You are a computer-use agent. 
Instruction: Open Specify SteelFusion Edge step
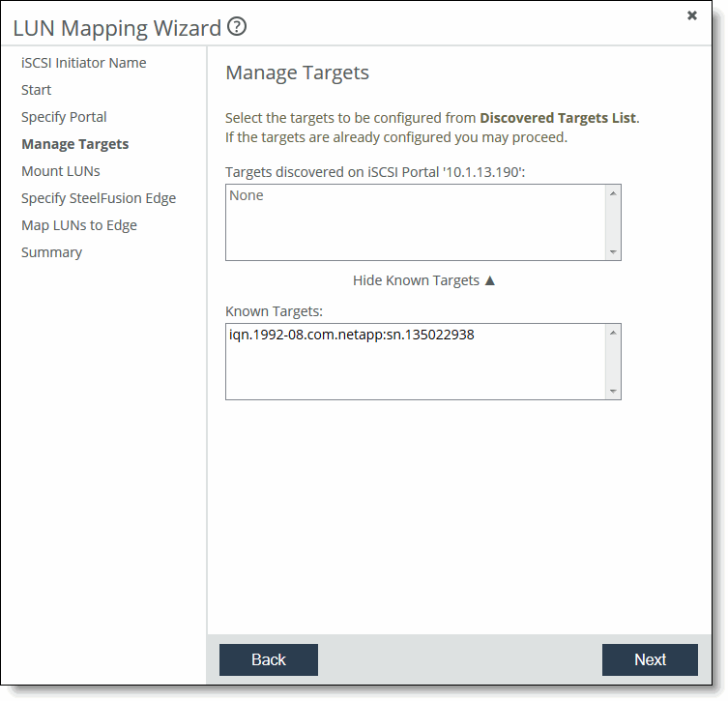(x=99, y=198)
